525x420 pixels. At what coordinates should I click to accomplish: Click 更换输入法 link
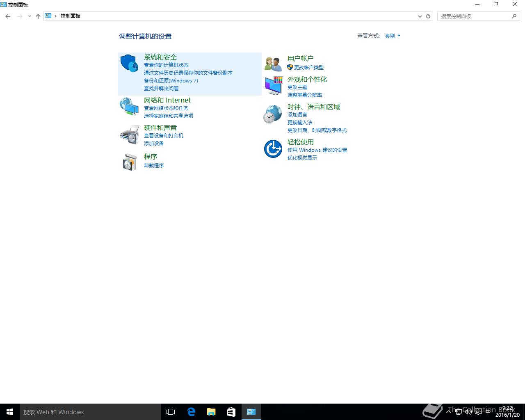point(300,123)
